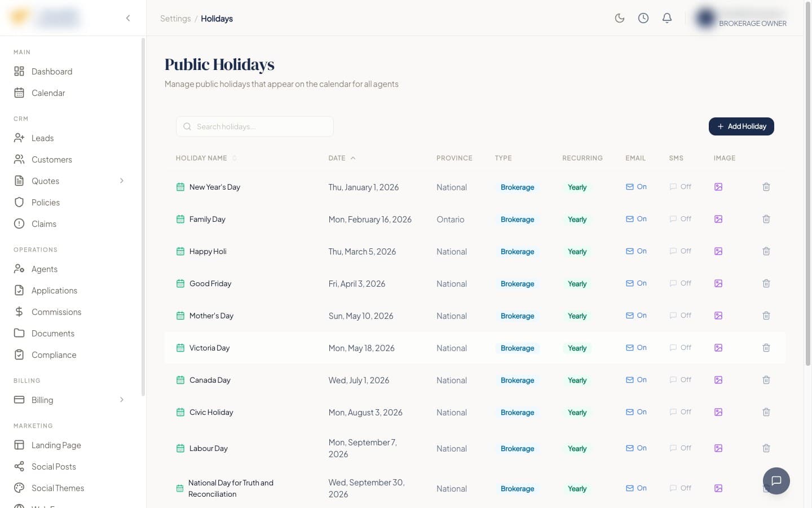Viewport: 812px width, 508px height.
Task: Click the Yearly badge for Mother's Day
Action: point(577,316)
